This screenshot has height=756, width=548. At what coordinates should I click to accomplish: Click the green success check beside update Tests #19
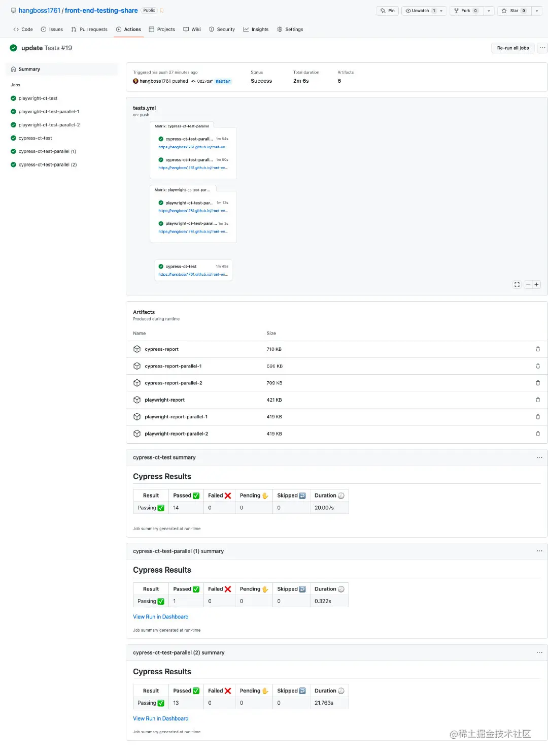point(14,48)
